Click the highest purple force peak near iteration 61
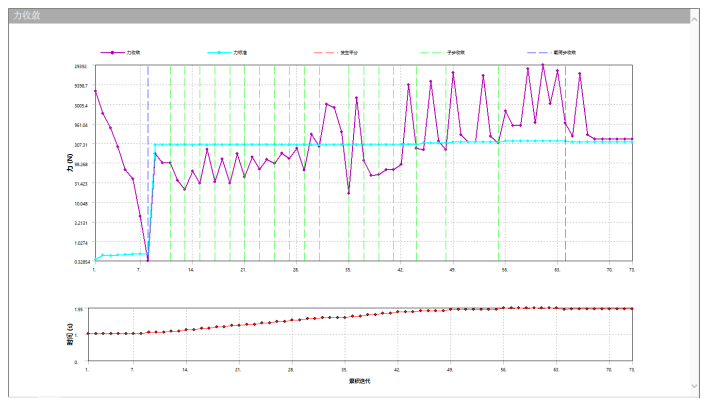Image resolution: width=704 pixels, height=406 pixels. pos(542,65)
